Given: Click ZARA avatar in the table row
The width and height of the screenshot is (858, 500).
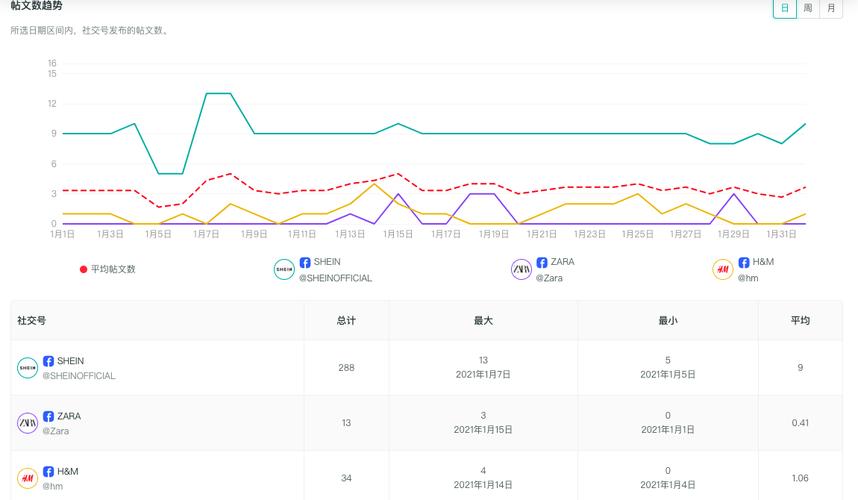Looking at the screenshot, I should 27,423.
